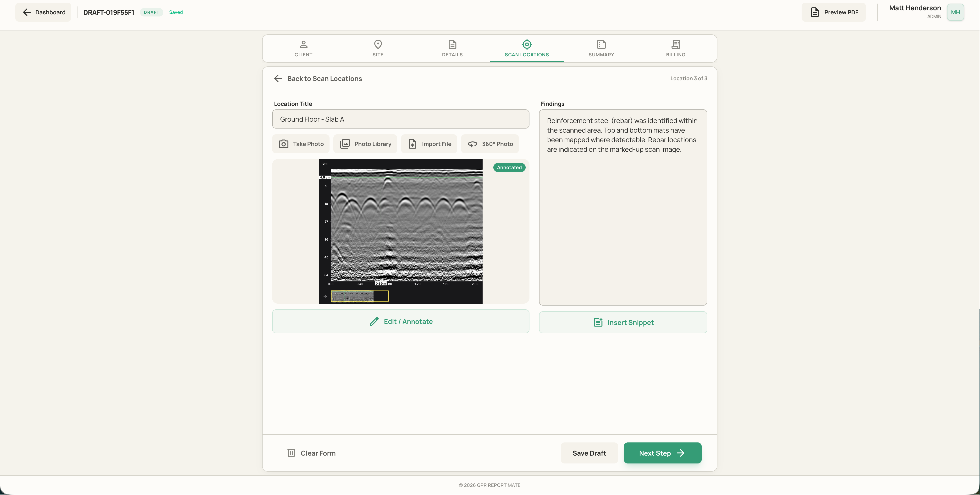Open the Details tab
980x495 pixels.
click(452, 49)
